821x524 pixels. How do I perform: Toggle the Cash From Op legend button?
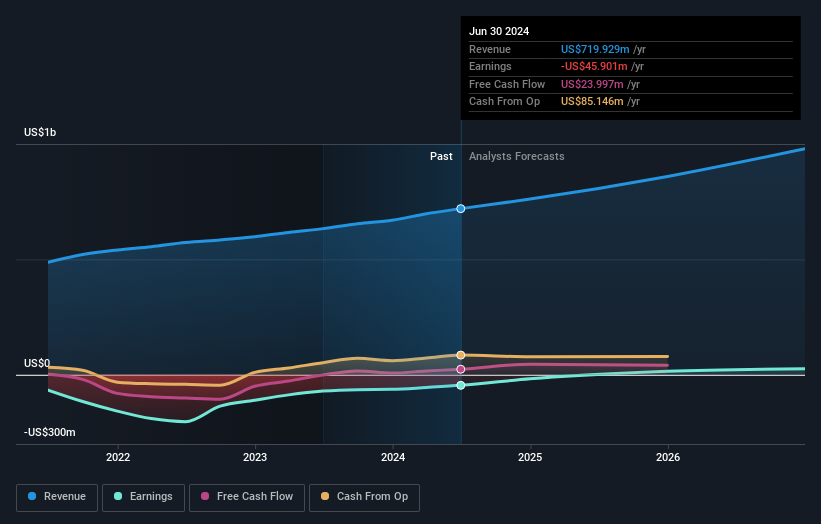[364, 497]
